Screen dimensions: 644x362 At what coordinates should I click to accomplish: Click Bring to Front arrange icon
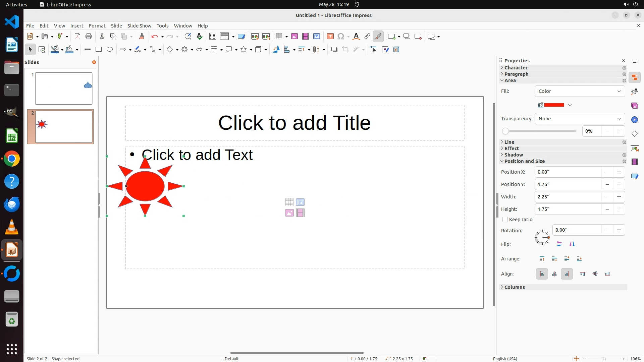pos(542,259)
